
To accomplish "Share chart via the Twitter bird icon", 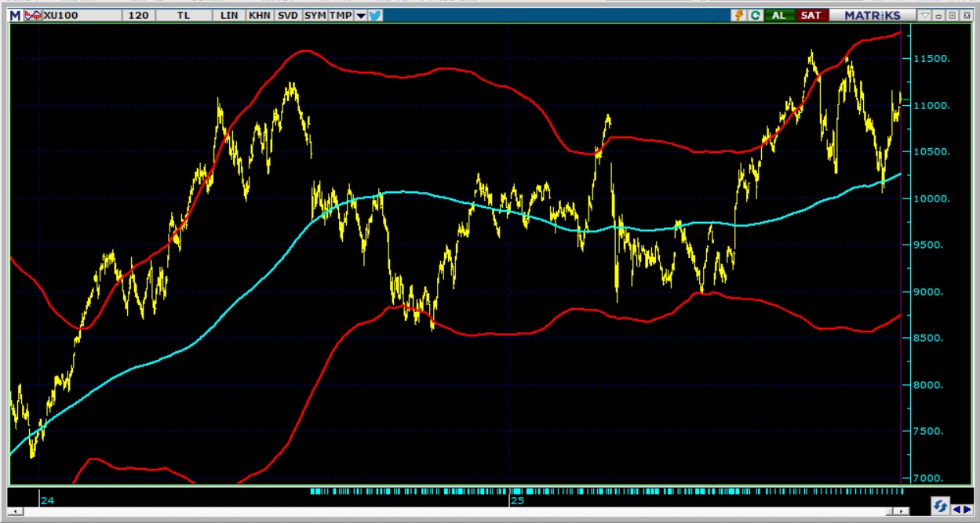I will coord(375,15).
